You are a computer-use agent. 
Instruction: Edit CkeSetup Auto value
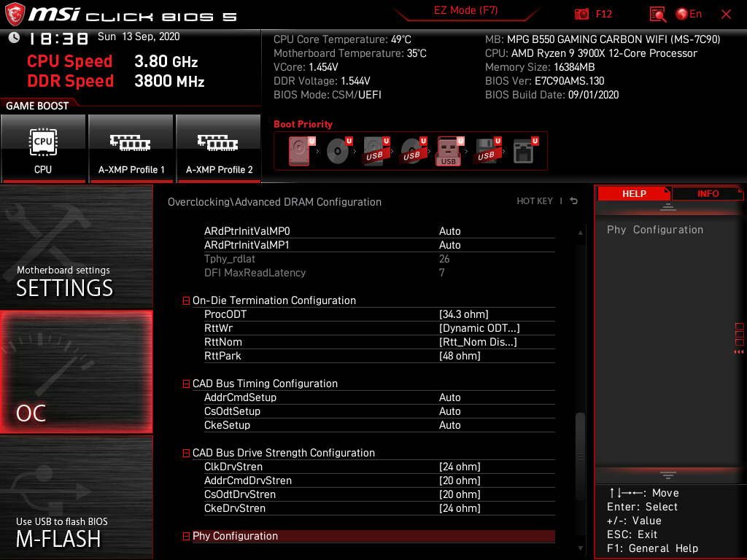(449, 425)
